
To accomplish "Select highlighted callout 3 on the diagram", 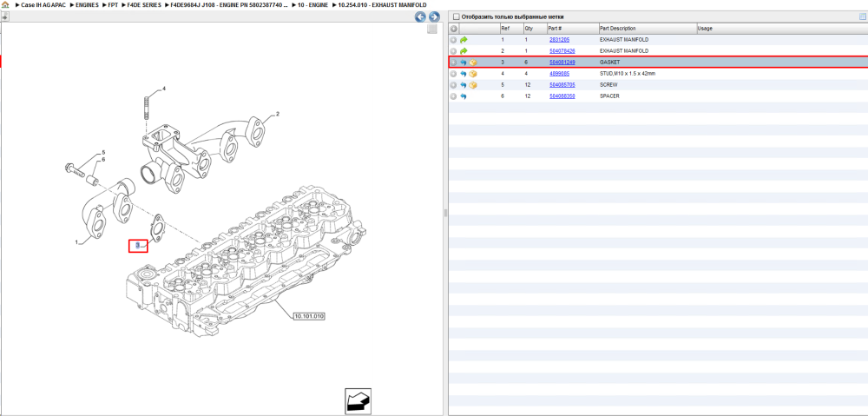I will (138, 245).
